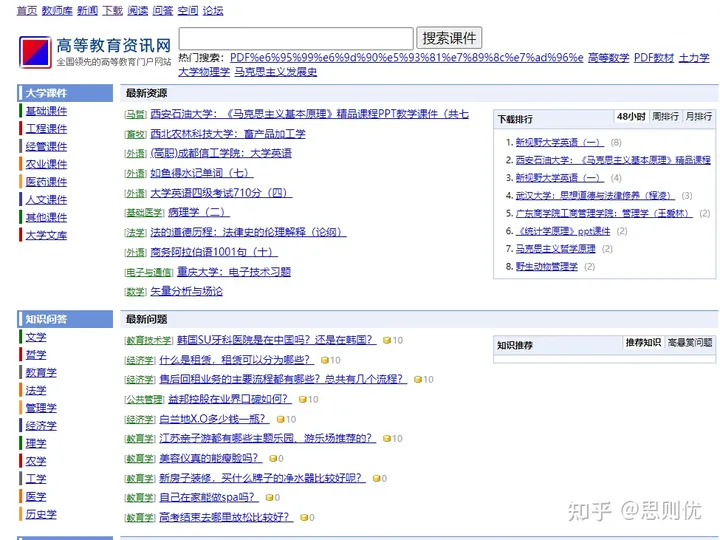
Task: Click the 电子与通信 category tag
Action: [x=149, y=272]
